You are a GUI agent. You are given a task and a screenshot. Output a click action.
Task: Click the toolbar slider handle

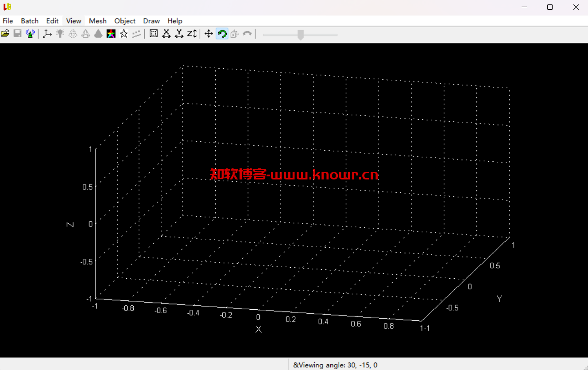pyautogui.click(x=301, y=35)
